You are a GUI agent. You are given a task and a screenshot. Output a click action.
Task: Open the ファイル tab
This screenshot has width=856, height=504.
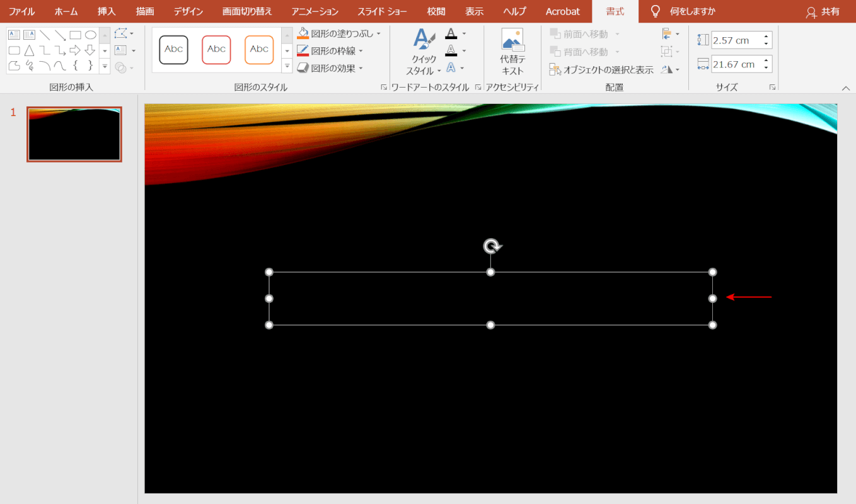point(21,11)
